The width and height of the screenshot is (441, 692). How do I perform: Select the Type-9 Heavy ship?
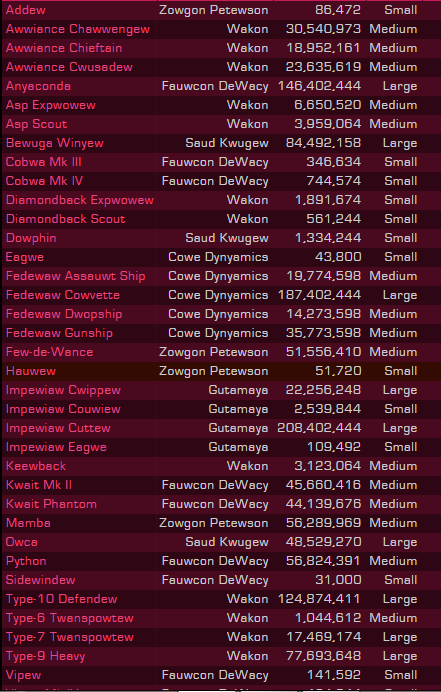pyautogui.click(x=45, y=656)
